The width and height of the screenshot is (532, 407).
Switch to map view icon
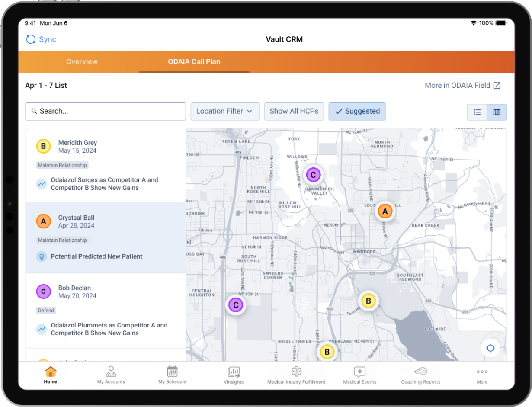click(x=497, y=112)
